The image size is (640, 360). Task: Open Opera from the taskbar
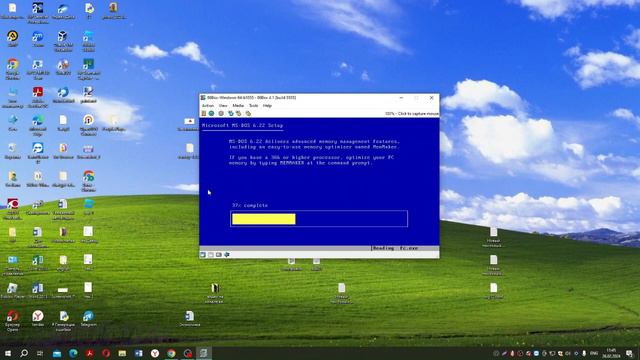[x=106, y=353]
